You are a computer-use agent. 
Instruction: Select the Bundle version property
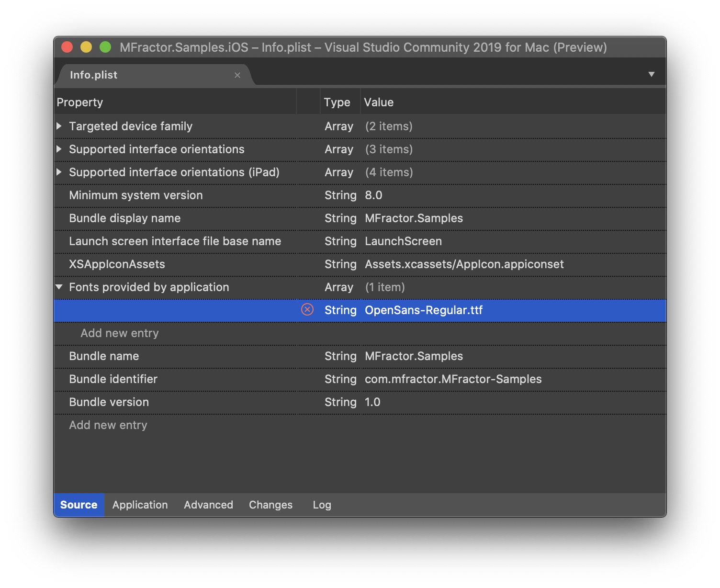pyautogui.click(x=109, y=402)
